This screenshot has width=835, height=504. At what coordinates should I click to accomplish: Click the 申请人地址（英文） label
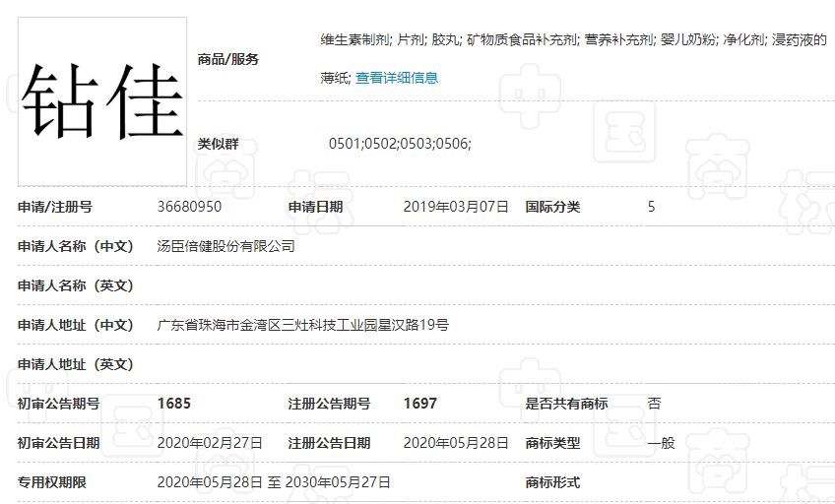pos(76,364)
